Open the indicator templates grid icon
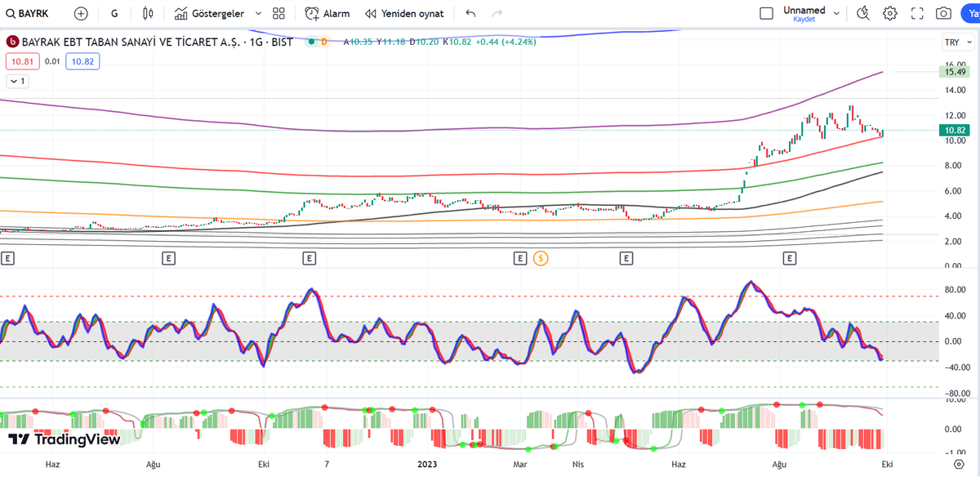The height and width of the screenshot is (490, 980). [x=279, y=14]
